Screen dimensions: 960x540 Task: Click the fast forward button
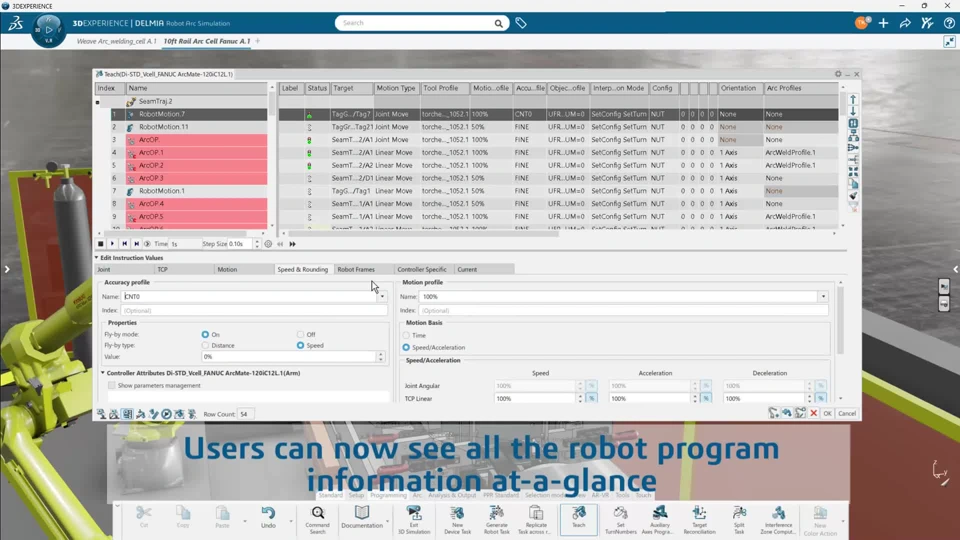[293, 244]
